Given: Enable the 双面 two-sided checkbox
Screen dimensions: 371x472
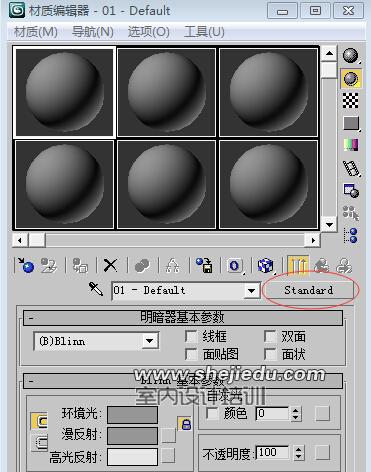Looking at the screenshot, I should (x=270, y=336).
